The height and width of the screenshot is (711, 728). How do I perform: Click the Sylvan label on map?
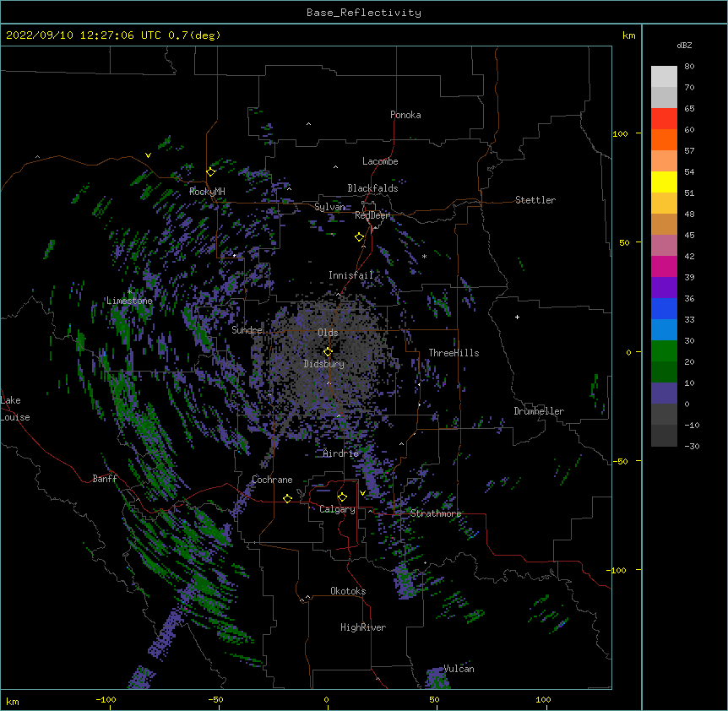coord(330,207)
